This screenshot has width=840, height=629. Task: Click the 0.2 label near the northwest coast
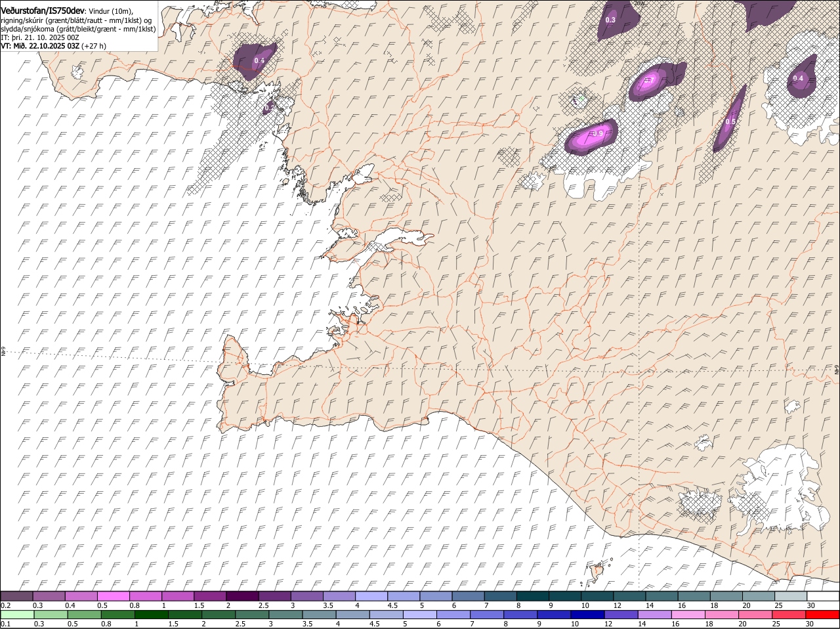tap(269, 108)
